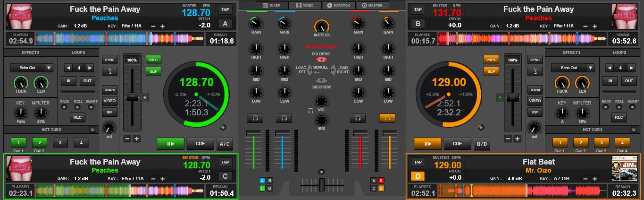Click the Sideview down arrow in mixer
The width and height of the screenshot is (644, 200).
321,80
